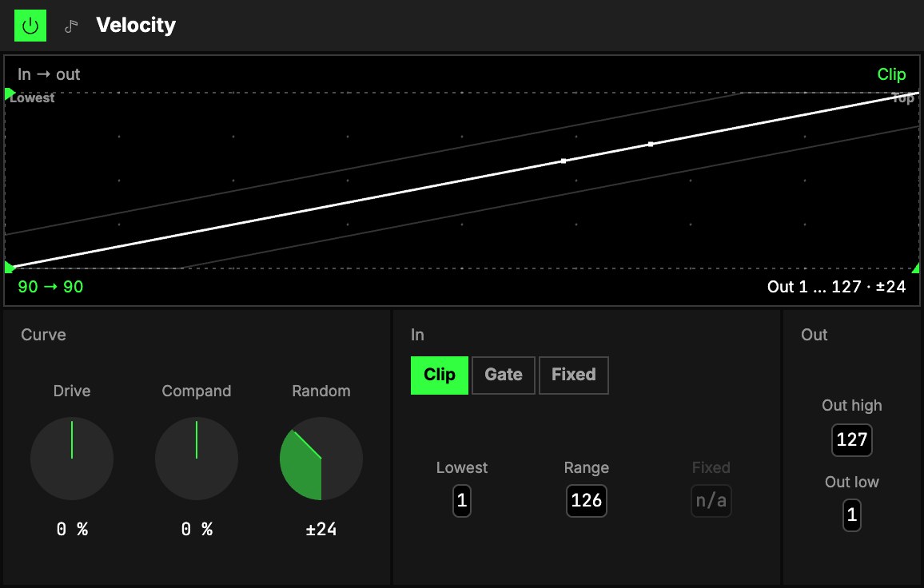Click the disabled Fixed n/a field

pyautogui.click(x=711, y=501)
